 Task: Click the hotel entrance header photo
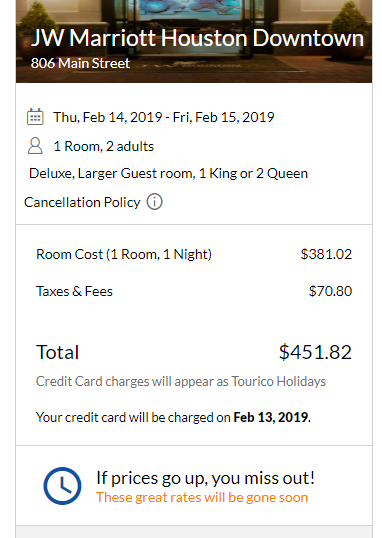(x=194, y=41)
